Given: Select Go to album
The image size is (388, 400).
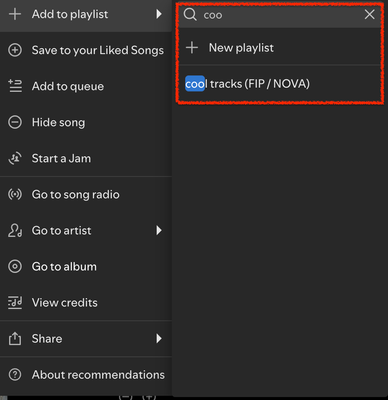Looking at the screenshot, I should pos(86,266).
